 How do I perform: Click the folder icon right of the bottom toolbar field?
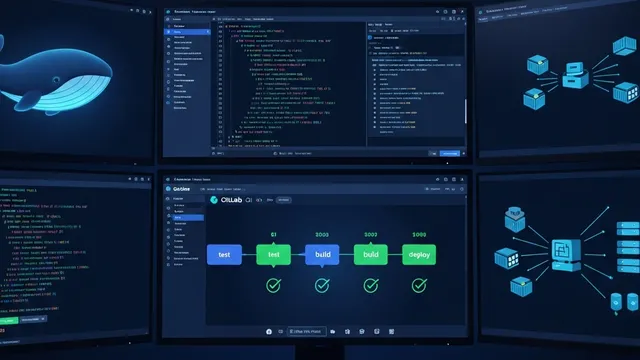click(x=333, y=331)
